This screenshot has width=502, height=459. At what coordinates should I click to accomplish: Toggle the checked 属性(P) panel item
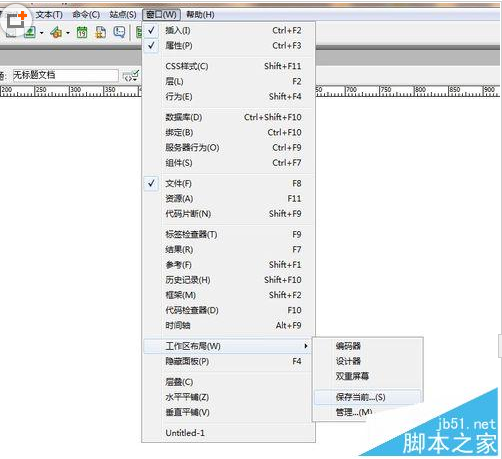[229, 46]
